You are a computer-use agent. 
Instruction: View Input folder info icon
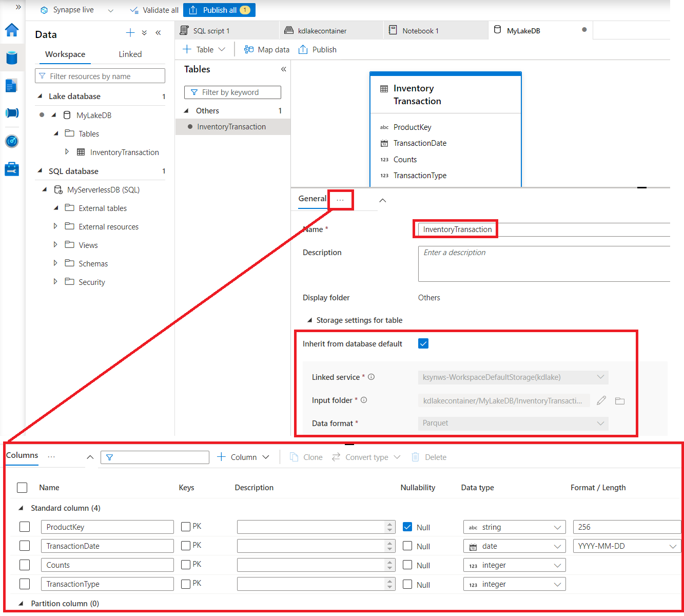[x=364, y=400]
